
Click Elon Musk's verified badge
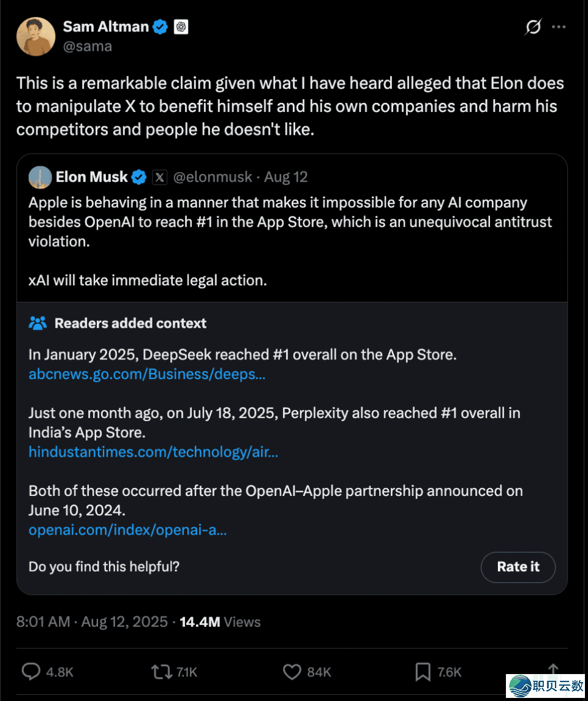coord(140,177)
